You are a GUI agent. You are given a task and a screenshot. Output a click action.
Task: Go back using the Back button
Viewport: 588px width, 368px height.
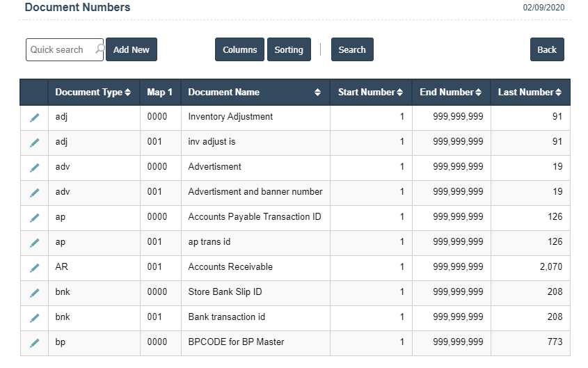pyautogui.click(x=547, y=50)
